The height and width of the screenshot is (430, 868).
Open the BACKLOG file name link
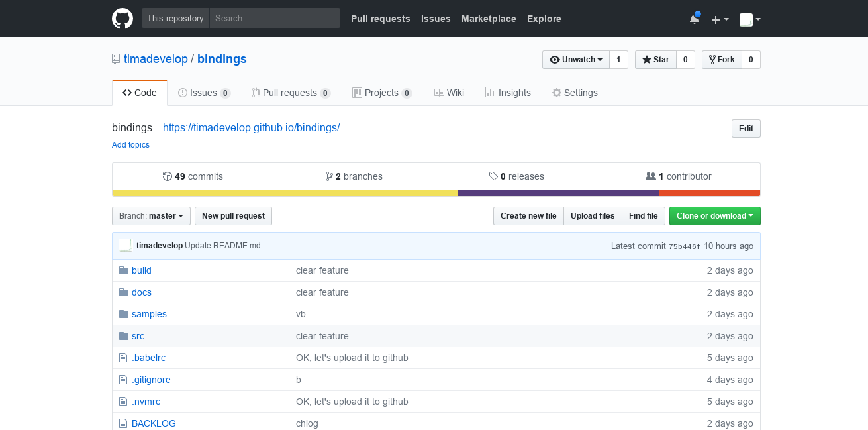point(154,423)
